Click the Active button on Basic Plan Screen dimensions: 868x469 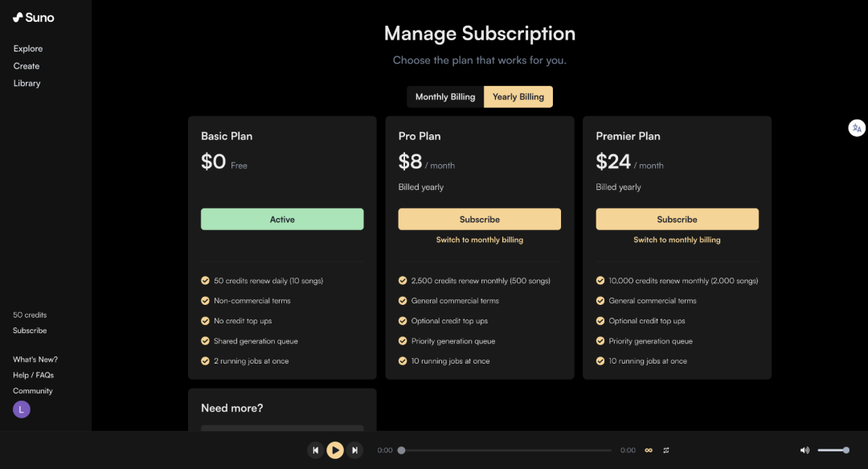[282, 219]
